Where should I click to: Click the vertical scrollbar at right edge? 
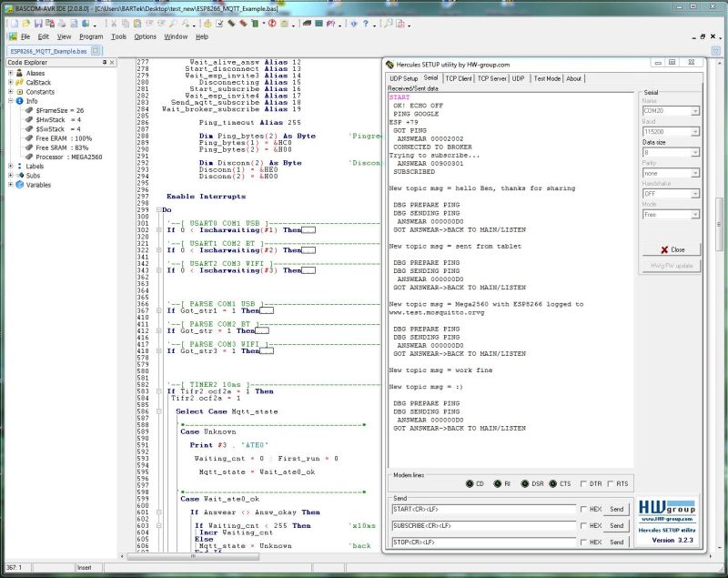click(719, 224)
